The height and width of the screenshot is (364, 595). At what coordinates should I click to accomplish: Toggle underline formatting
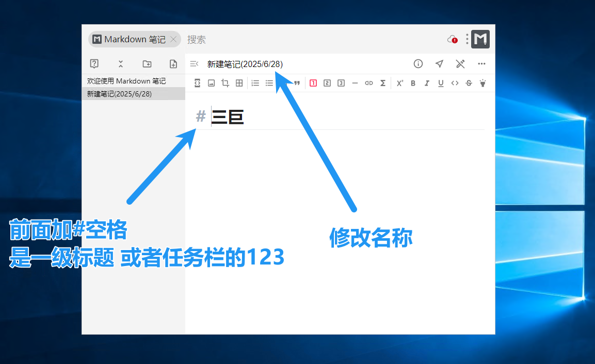click(x=441, y=83)
